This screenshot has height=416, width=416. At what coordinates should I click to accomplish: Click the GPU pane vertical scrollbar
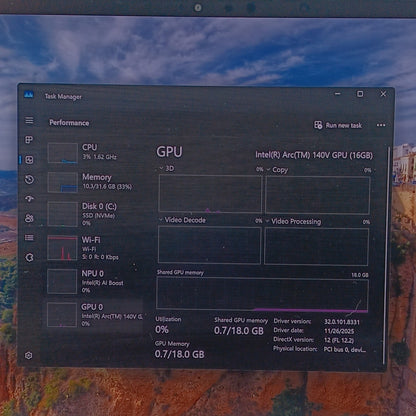click(x=386, y=255)
